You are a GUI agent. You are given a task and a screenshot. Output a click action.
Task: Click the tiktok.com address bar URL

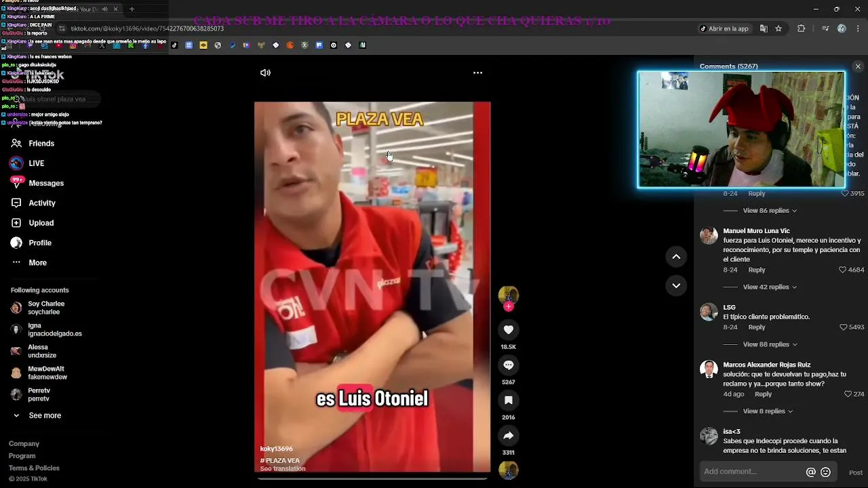pos(147,28)
